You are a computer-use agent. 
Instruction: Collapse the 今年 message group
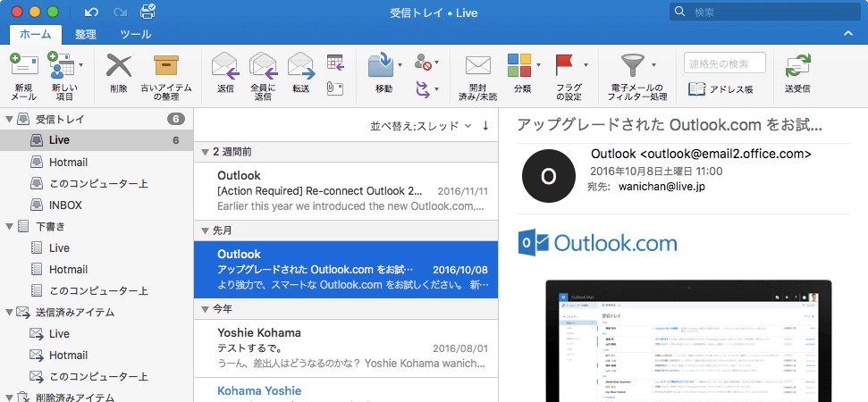pyautogui.click(x=205, y=309)
